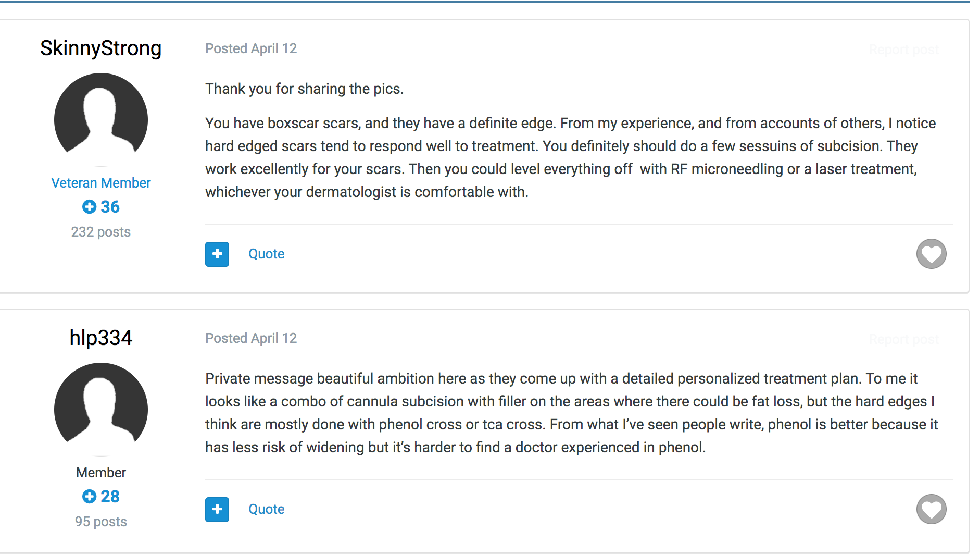The height and width of the screenshot is (555, 980).
Task: Toggle multiquote plus on SkinnyStrong's post
Action: [217, 254]
